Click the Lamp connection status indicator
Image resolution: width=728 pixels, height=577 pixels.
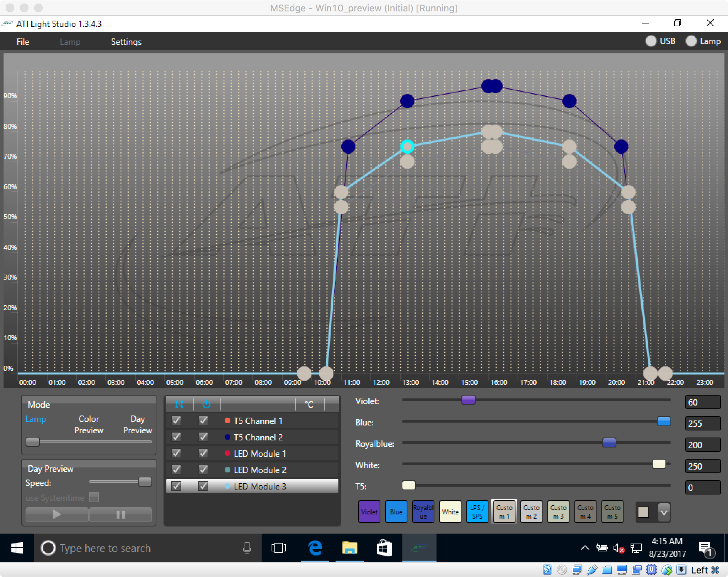pos(691,41)
